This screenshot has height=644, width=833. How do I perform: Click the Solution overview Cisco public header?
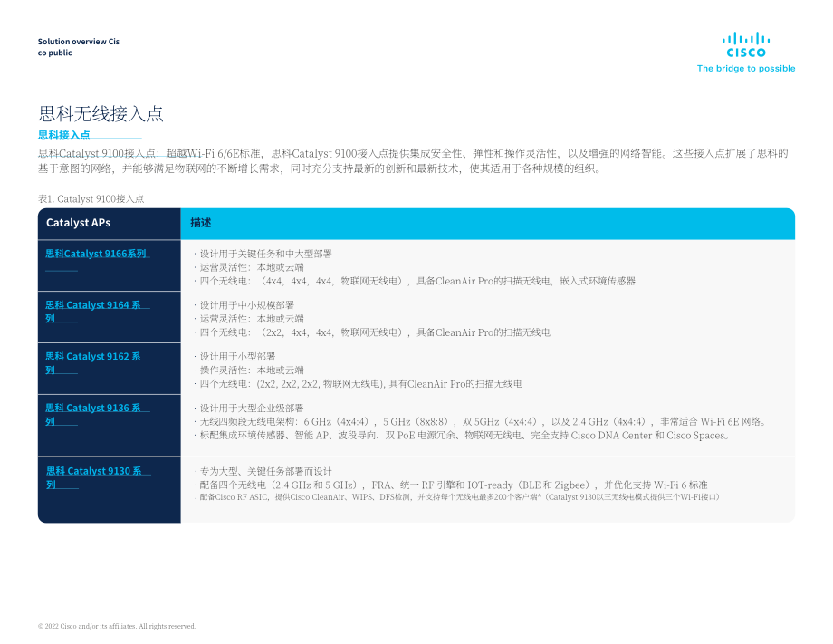tap(79, 47)
